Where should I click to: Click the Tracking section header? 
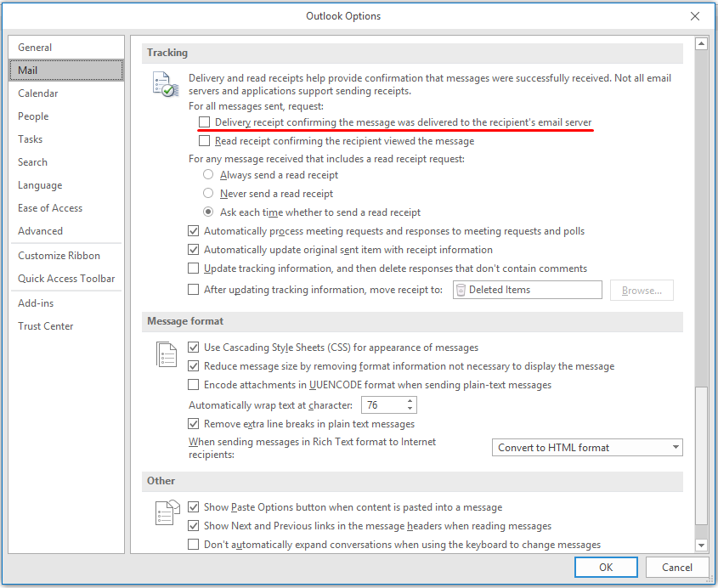click(x=412, y=53)
